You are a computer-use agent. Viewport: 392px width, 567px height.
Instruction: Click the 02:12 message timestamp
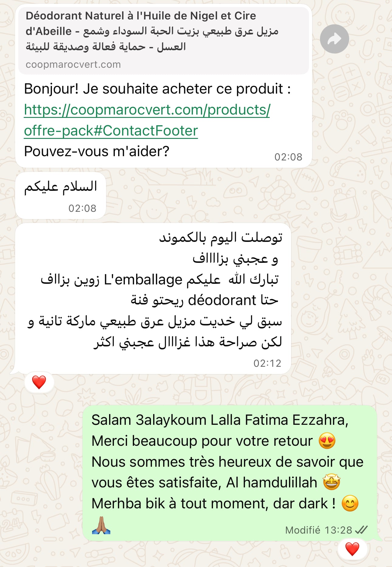coord(267,363)
